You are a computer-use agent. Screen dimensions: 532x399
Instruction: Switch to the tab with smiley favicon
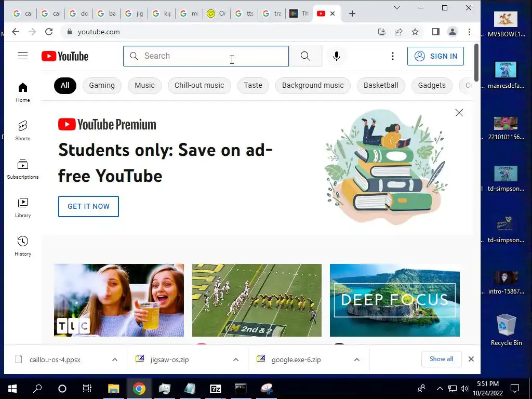pyautogui.click(x=216, y=14)
